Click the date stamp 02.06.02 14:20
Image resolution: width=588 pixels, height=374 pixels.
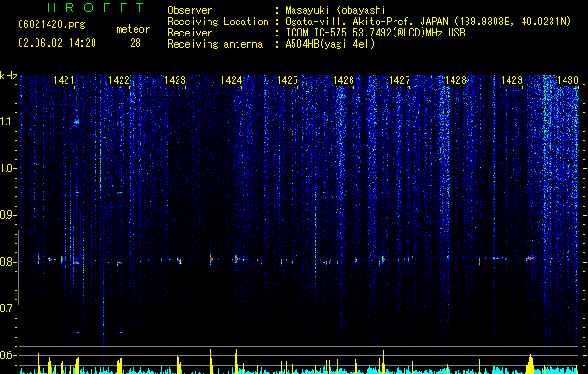pyautogui.click(x=57, y=43)
